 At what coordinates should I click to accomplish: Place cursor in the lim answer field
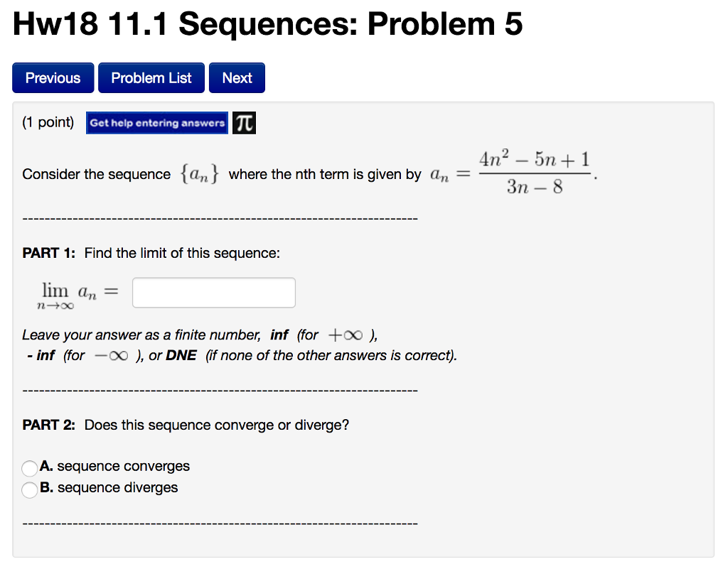pyautogui.click(x=213, y=292)
